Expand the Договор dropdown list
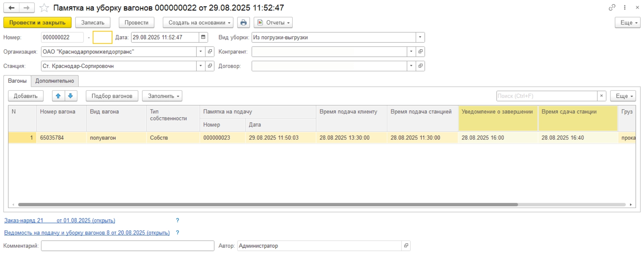This screenshot has height=253, width=644. [x=411, y=66]
